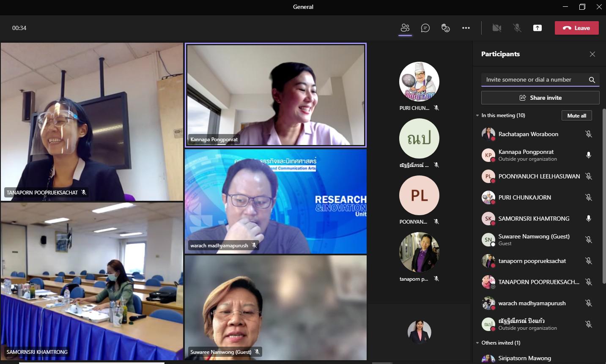Click Rachatapan Woraboon's avatar in list
The height and width of the screenshot is (364, 606).
[x=488, y=134]
